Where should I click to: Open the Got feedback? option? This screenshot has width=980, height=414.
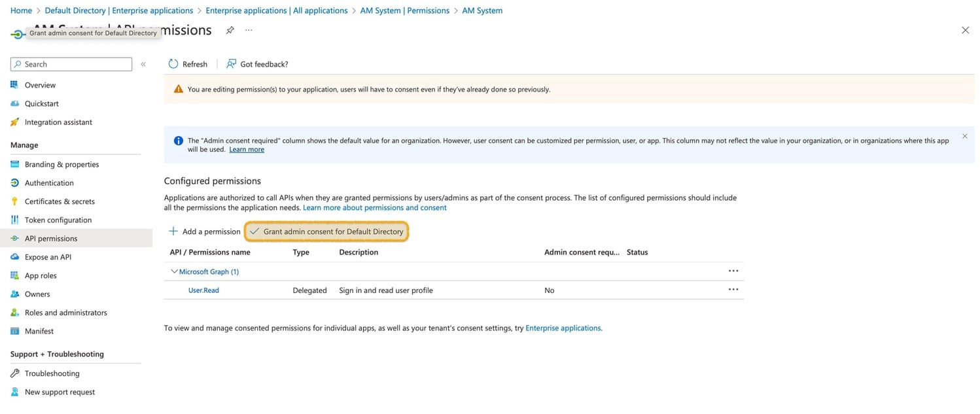click(x=256, y=63)
